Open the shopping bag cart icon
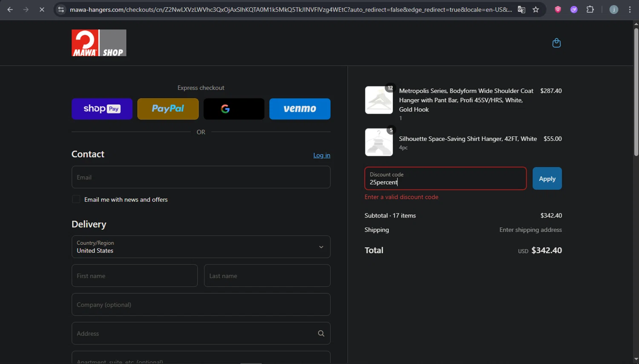639x364 pixels. 556,43
